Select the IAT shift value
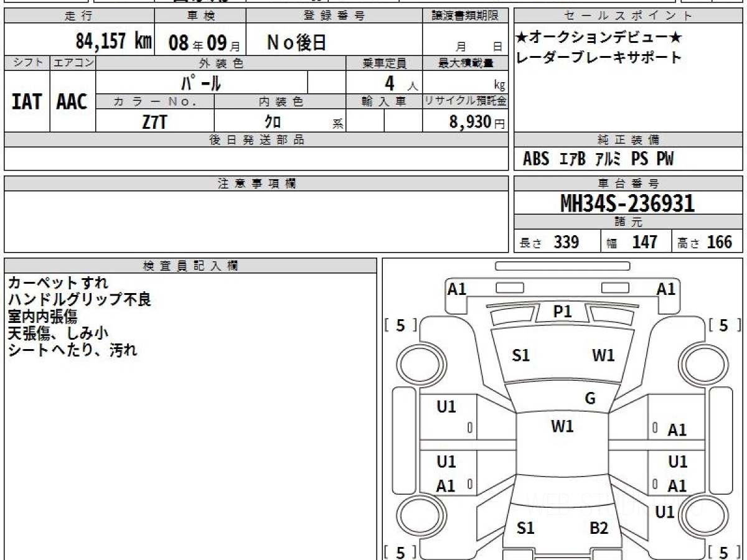This screenshot has height=560, width=747. (x=26, y=101)
